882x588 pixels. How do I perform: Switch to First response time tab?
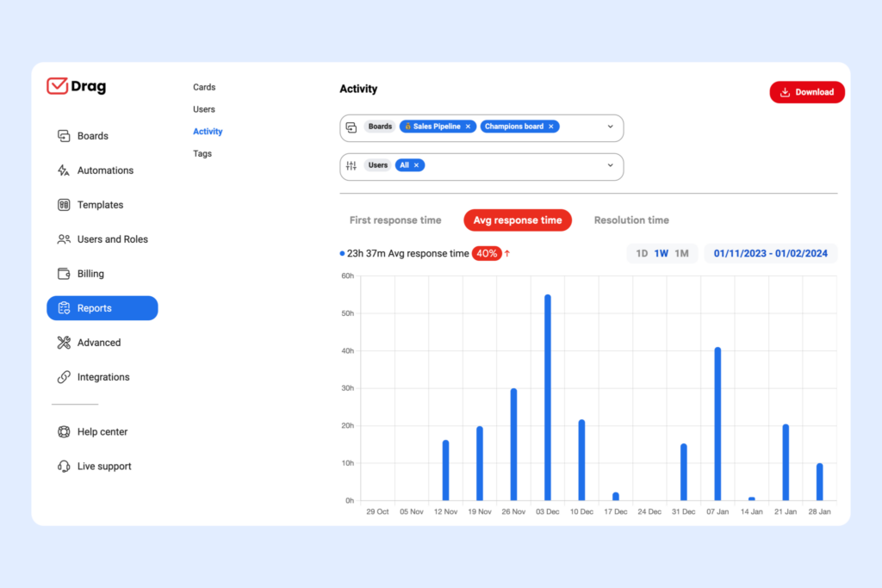point(395,220)
